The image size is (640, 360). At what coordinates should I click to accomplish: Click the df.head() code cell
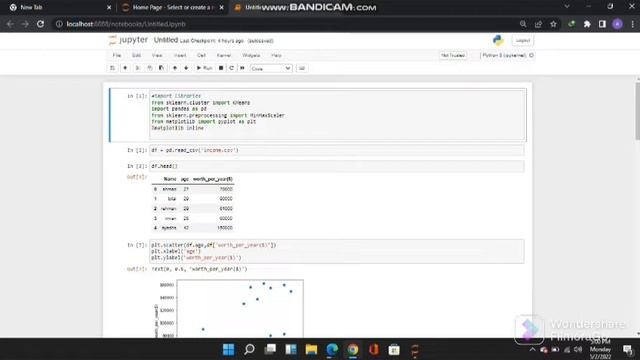click(x=337, y=166)
